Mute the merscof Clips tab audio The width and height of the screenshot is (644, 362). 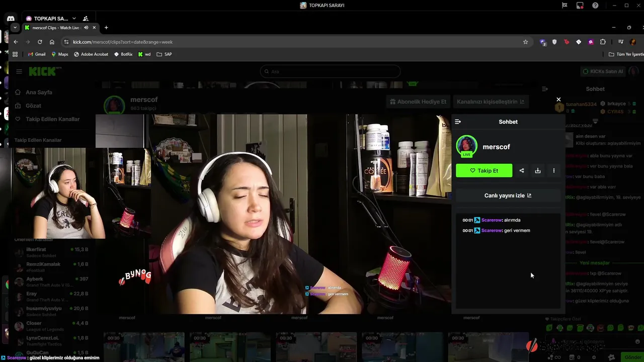(86, 28)
